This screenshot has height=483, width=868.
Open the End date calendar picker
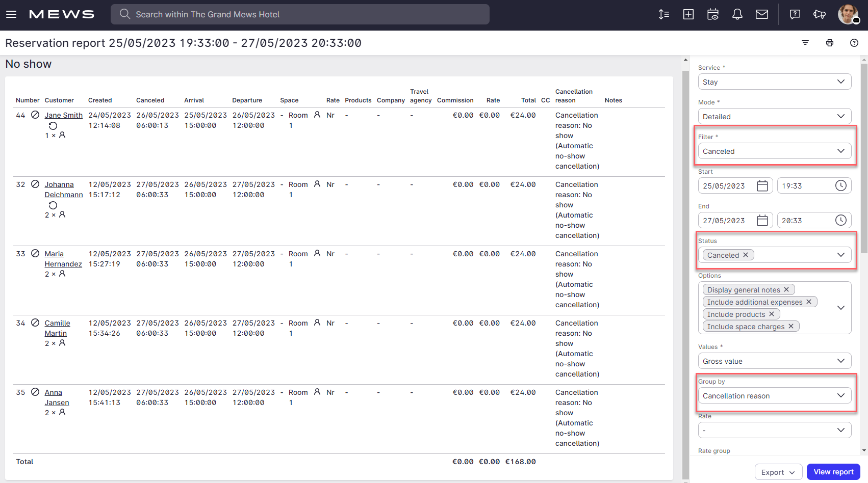(x=762, y=220)
